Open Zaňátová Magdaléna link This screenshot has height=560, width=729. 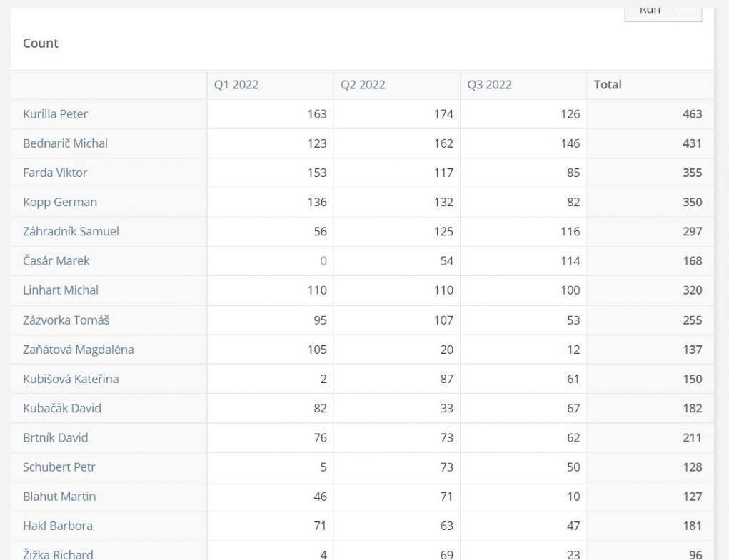point(78,350)
